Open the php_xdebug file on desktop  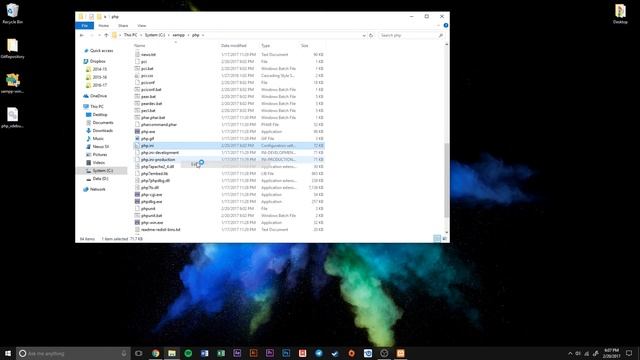click(x=12, y=118)
